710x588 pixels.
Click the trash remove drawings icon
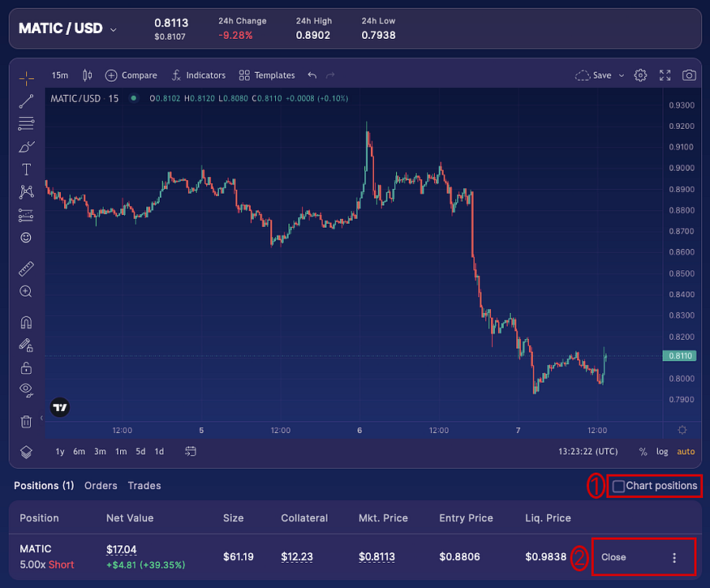click(x=26, y=422)
